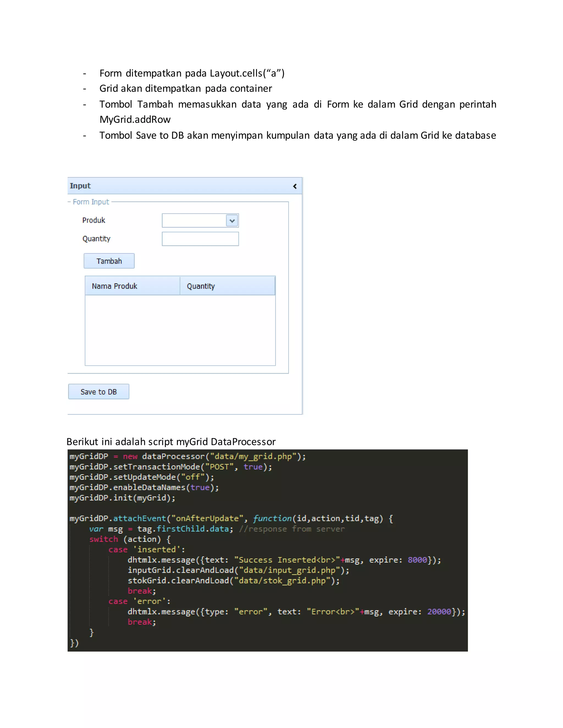Image resolution: width=563 pixels, height=728 pixels.
Task: Click the bullet starting 'Form ditempatkan pada Layout.cells'
Action: [192, 73]
